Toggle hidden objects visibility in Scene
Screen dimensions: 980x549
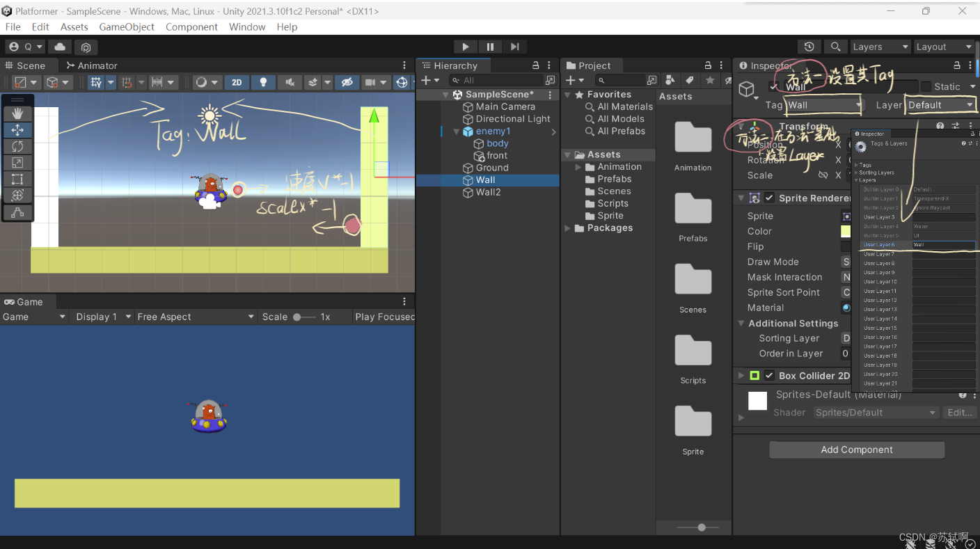[347, 82]
